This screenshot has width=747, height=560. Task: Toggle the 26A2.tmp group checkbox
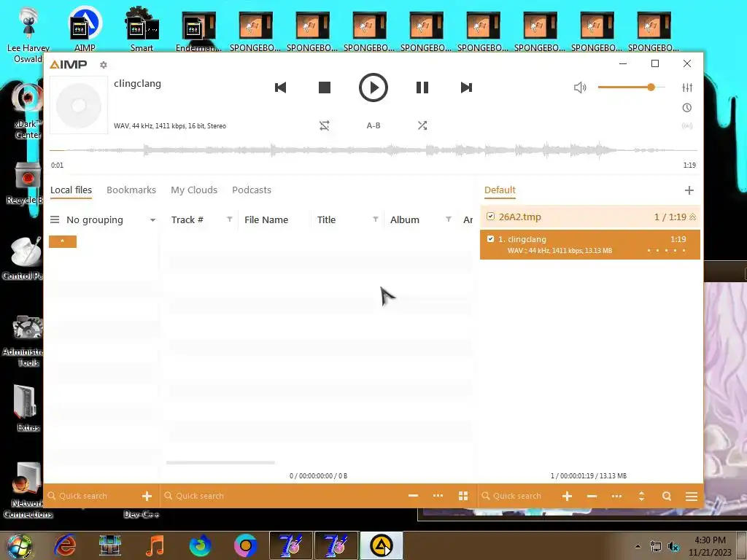(490, 217)
